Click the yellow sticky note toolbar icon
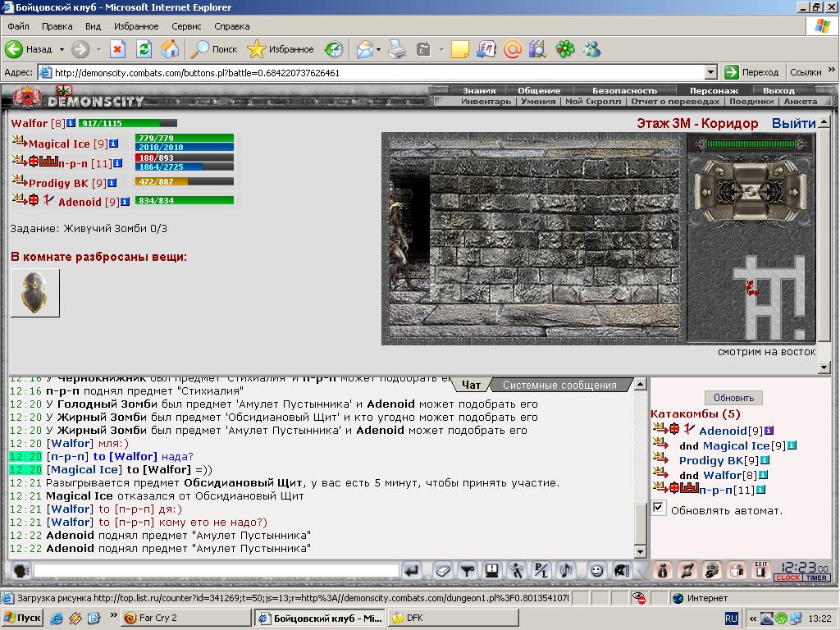The height and width of the screenshot is (630, 840). (x=459, y=49)
